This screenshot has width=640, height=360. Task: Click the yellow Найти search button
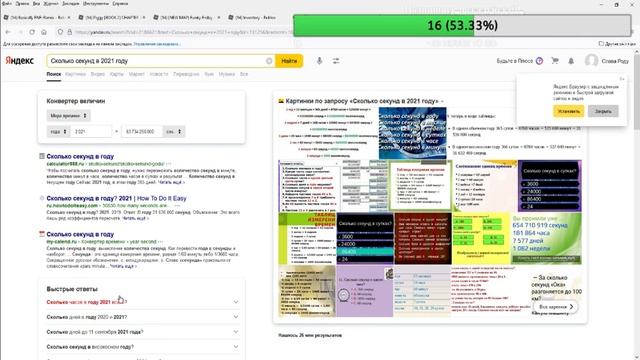[x=289, y=61]
